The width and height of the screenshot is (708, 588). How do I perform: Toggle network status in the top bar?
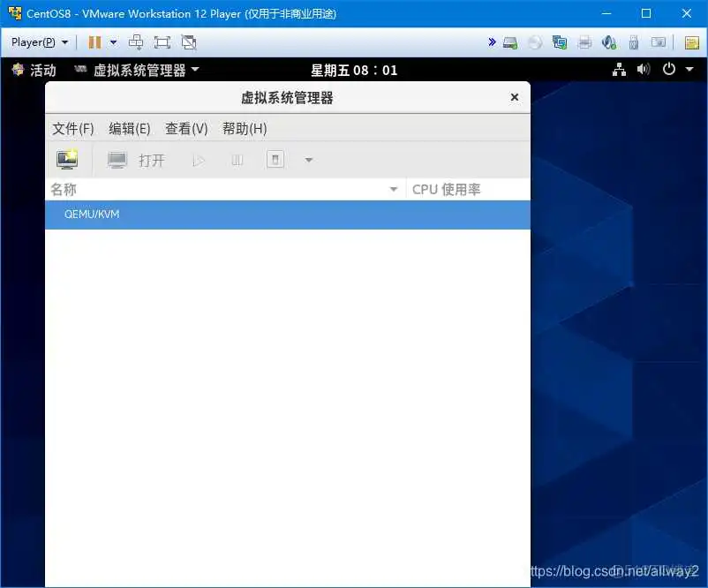click(619, 69)
